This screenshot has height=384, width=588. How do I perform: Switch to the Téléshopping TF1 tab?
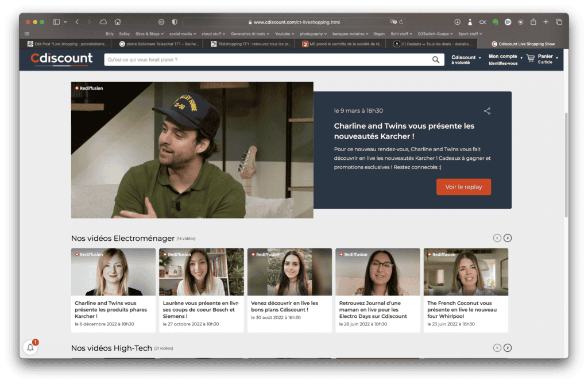point(251,44)
